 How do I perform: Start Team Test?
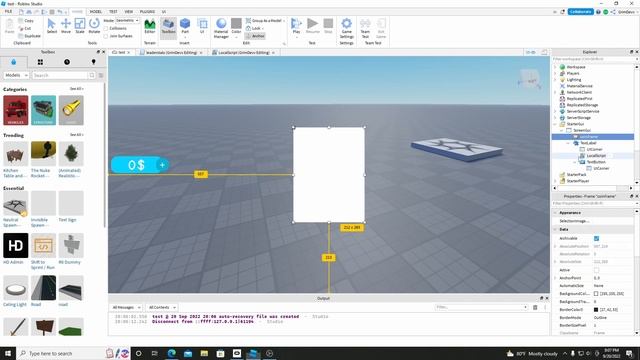(365, 28)
